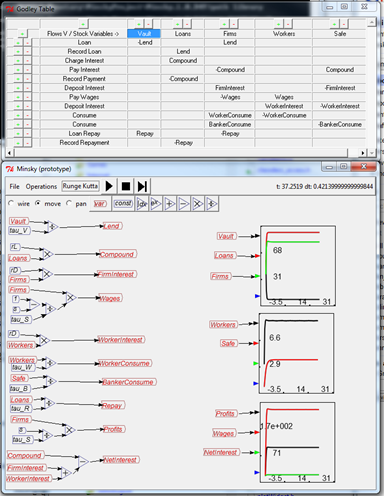Add a constant with const button
Viewport: 384px width, 496px height.
point(123,204)
